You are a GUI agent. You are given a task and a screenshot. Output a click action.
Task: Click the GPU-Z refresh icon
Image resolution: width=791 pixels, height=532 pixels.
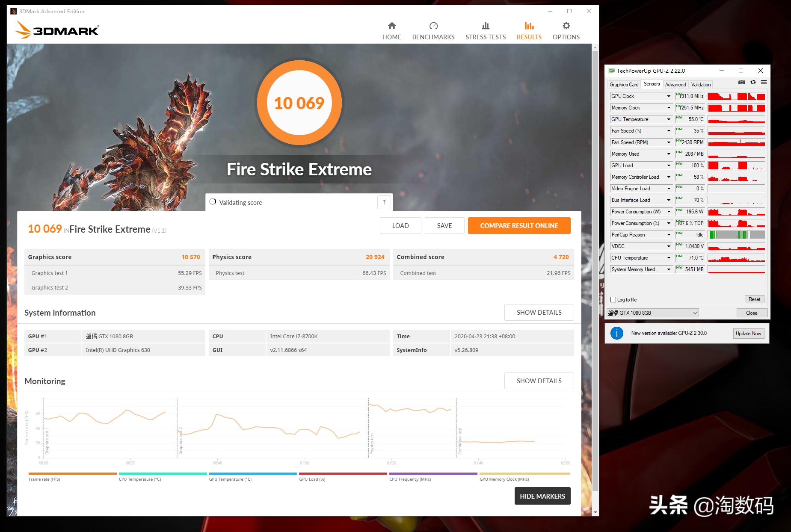click(753, 83)
